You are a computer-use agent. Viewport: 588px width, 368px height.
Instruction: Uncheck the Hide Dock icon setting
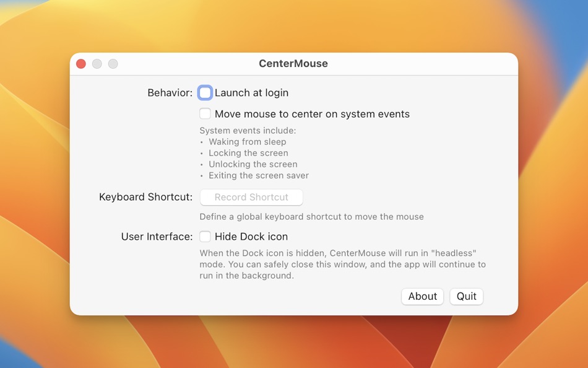205,236
